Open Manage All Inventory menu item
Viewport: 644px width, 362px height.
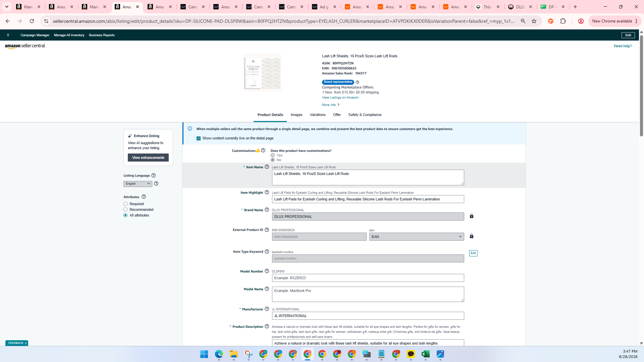(69, 35)
